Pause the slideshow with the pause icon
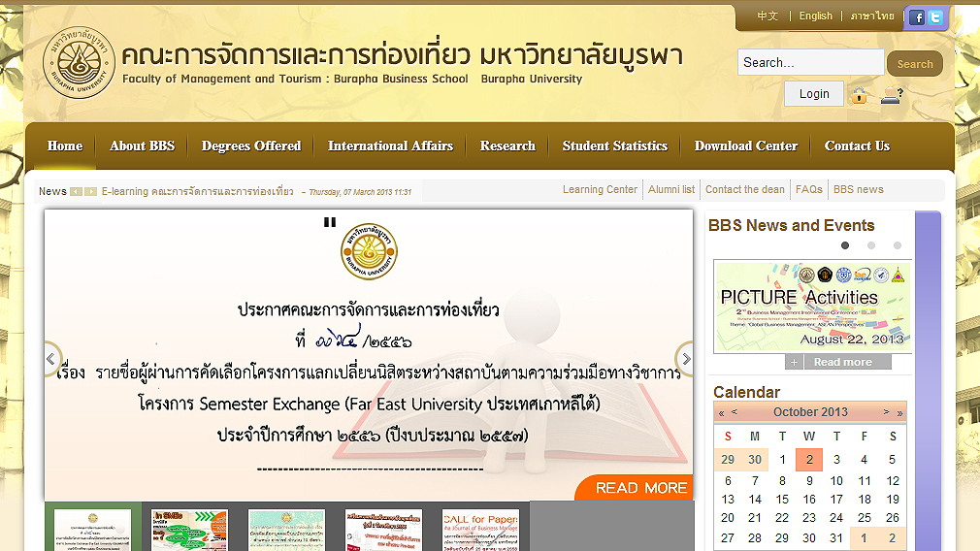Viewport: 980px width, 551px height. click(x=330, y=222)
